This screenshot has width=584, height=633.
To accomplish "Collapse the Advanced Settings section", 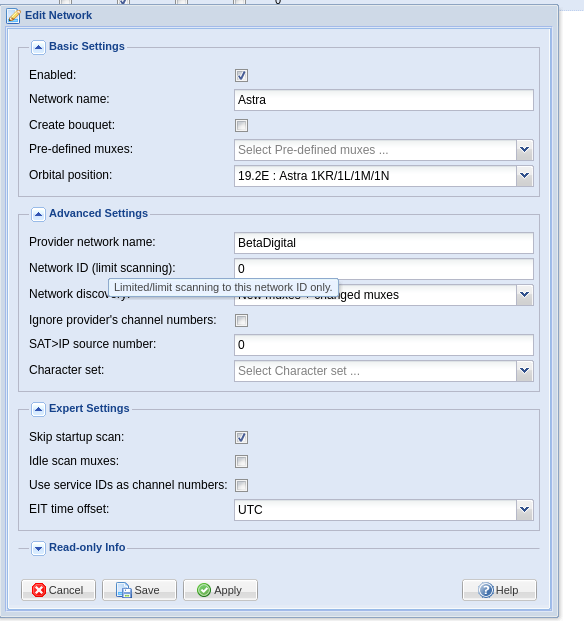I will pos(38,214).
